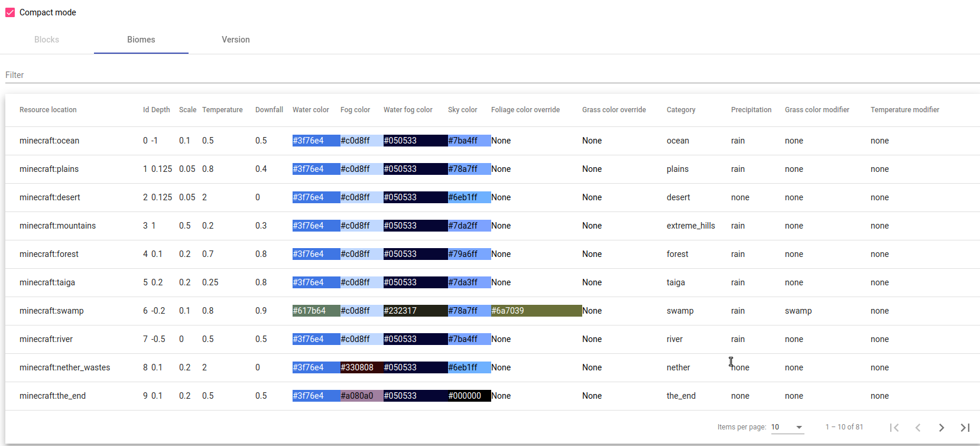Click ocean row's water color #3f76e4 swatch
980x446 pixels.
point(316,141)
